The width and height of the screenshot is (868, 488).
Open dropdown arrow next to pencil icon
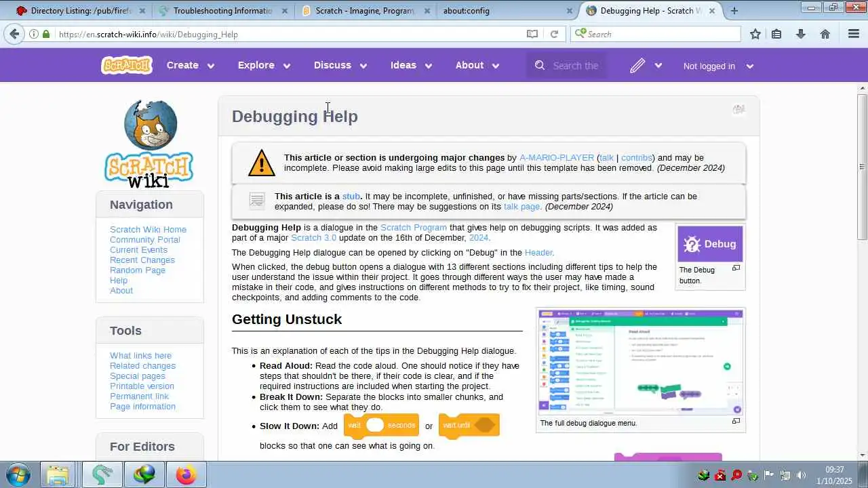tap(658, 66)
